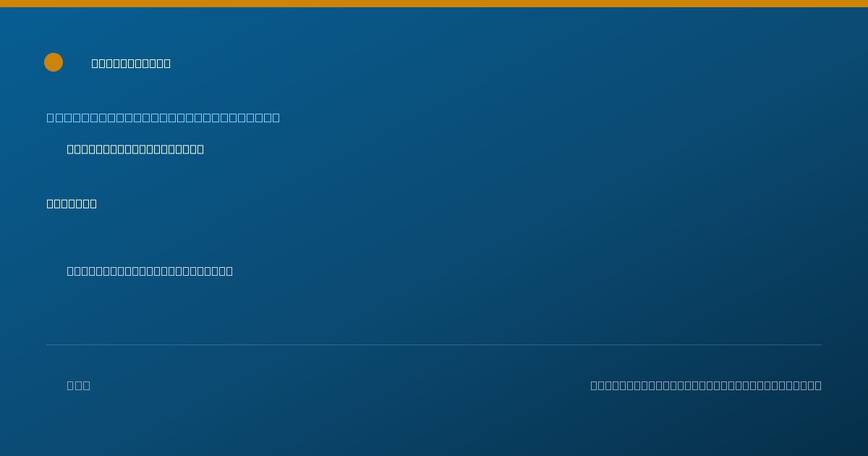Screen dimensions: 868x456
Task: Click first glyph of the short gray footer label
Action: [71, 385]
